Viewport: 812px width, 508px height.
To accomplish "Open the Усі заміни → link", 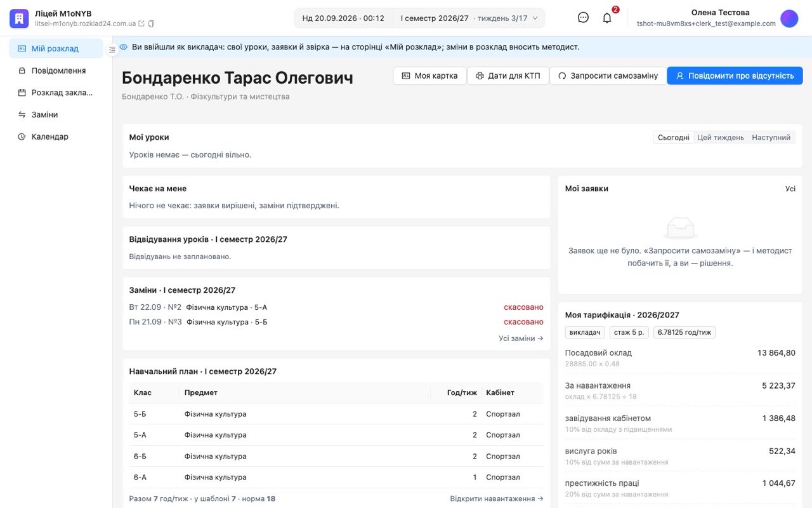I will tap(521, 338).
